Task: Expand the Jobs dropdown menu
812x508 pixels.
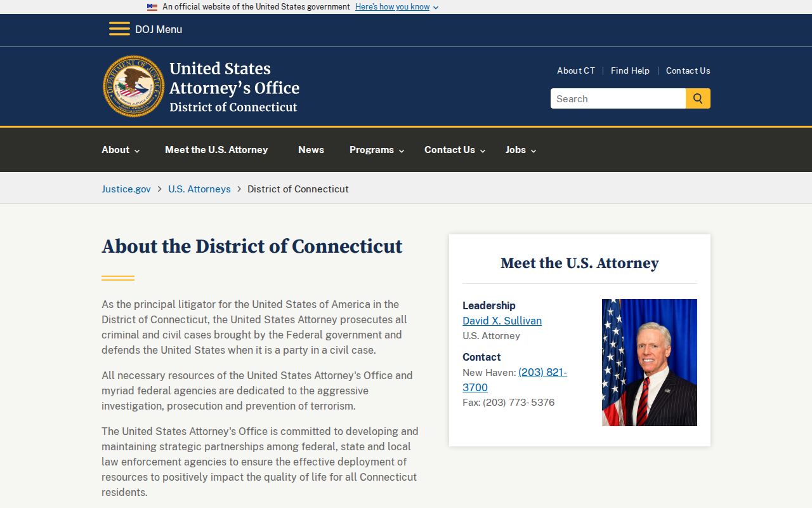Action: coord(521,150)
